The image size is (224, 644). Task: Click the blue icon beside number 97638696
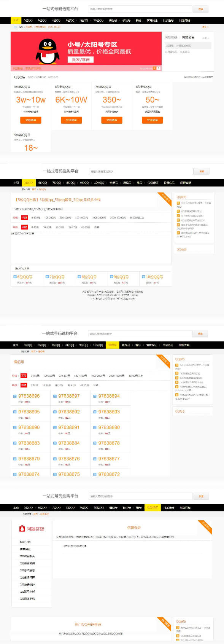pyautogui.click(x=15, y=396)
